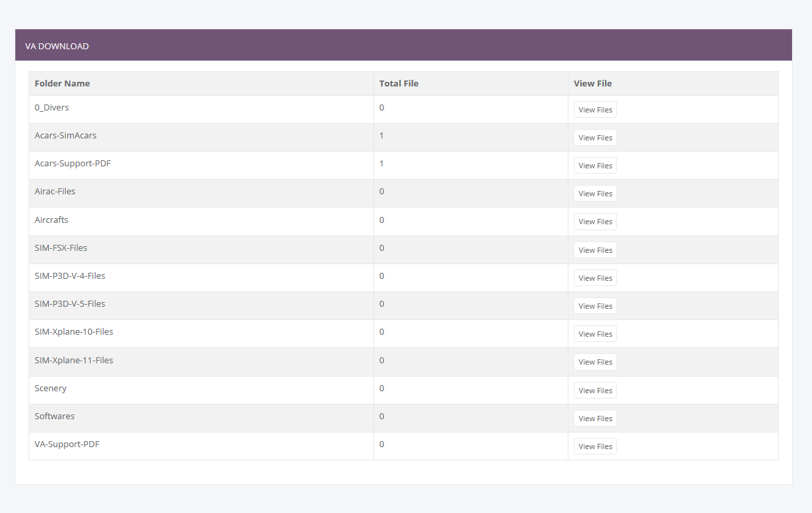Viewport: 812px width, 513px height.
Task: Click the total file count for Aircrafts
Action: [x=381, y=220]
